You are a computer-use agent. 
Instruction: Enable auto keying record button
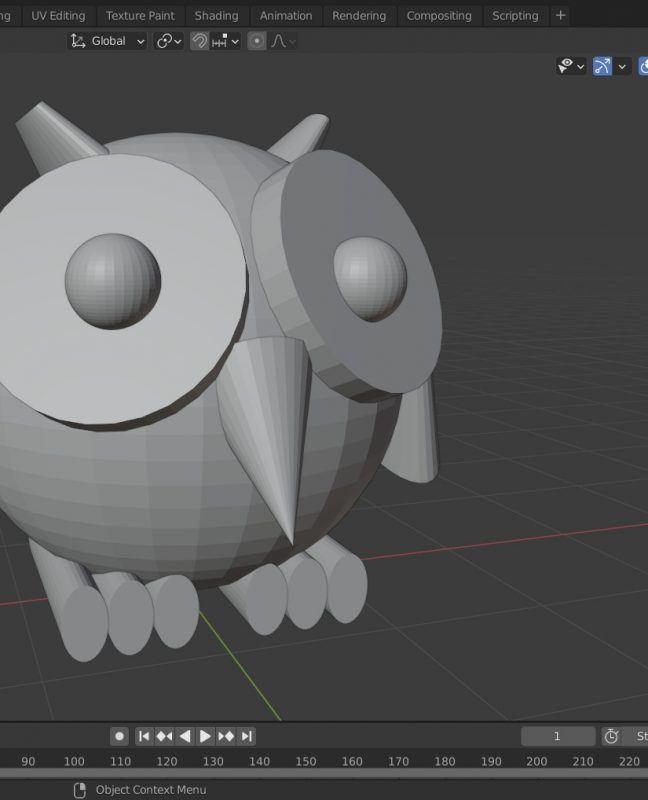119,736
